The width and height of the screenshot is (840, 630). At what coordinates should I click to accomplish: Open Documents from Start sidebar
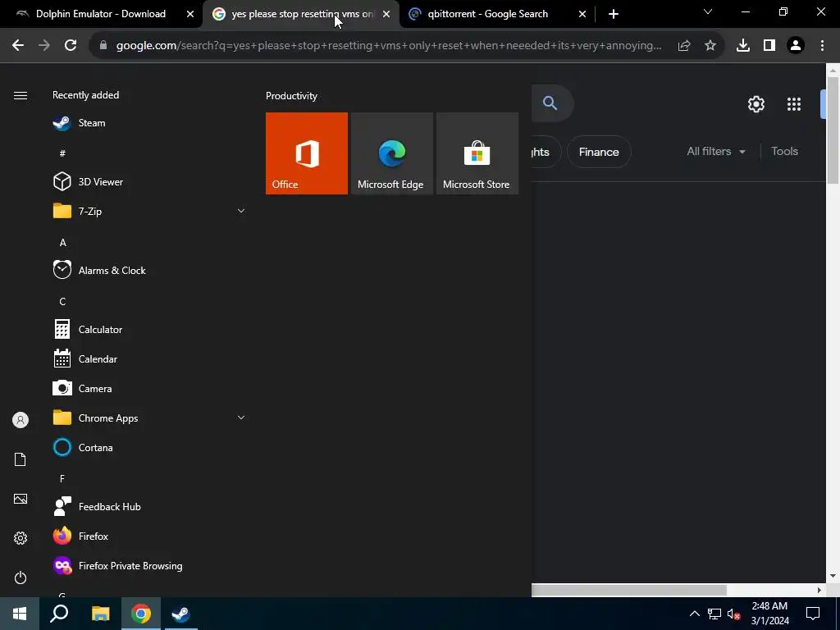click(x=21, y=459)
